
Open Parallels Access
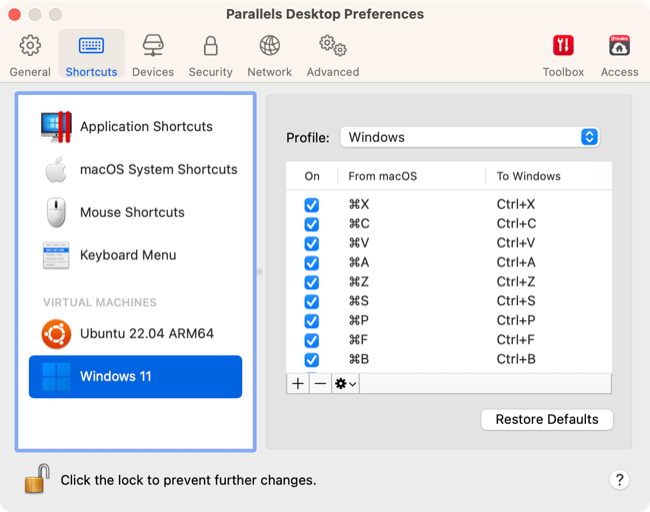click(619, 55)
